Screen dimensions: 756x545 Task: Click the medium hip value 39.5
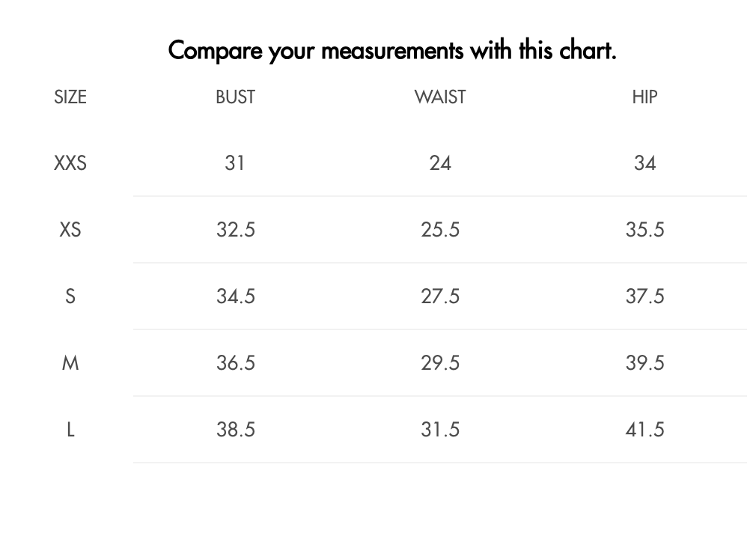click(x=644, y=363)
